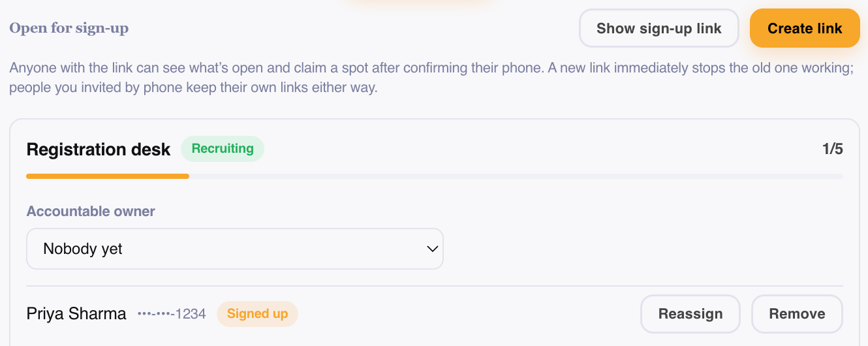Click the Priya Sharma name
The width and height of the screenshot is (868, 346).
(76, 314)
